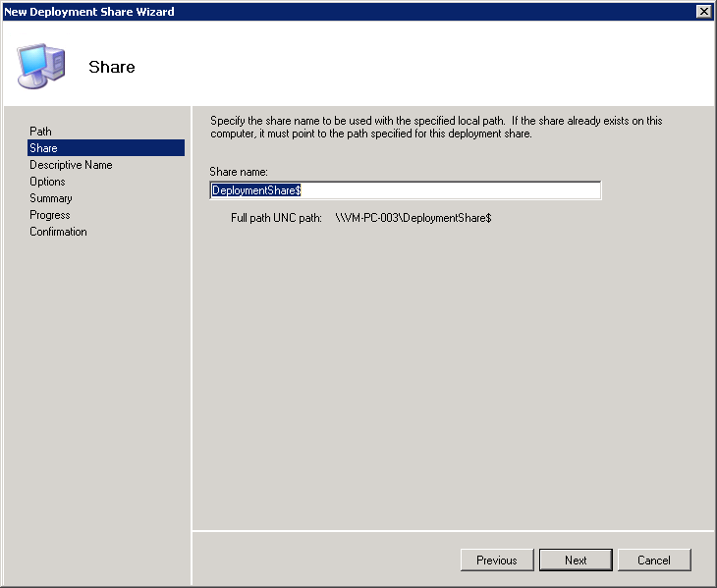
Task: Click Next to continue the wizard
Action: click(576, 561)
